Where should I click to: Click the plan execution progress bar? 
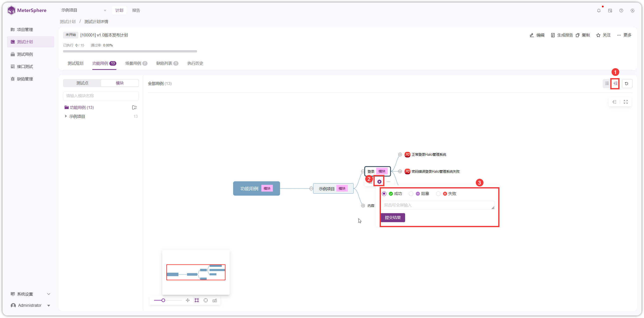(130, 51)
